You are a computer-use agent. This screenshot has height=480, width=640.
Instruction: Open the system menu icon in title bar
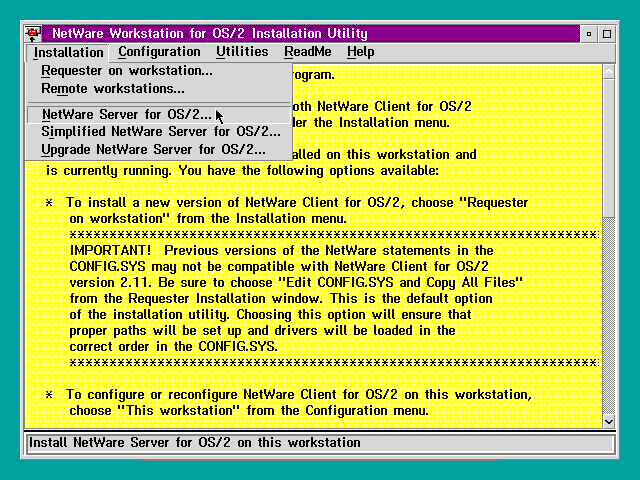(x=33, y=33)
